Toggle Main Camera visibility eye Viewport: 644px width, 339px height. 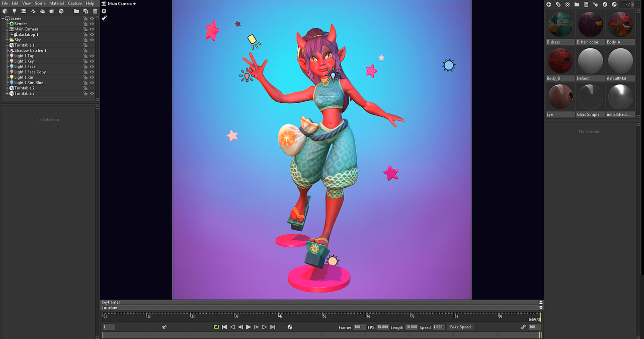pyautogui.click(x=92, y=29)
